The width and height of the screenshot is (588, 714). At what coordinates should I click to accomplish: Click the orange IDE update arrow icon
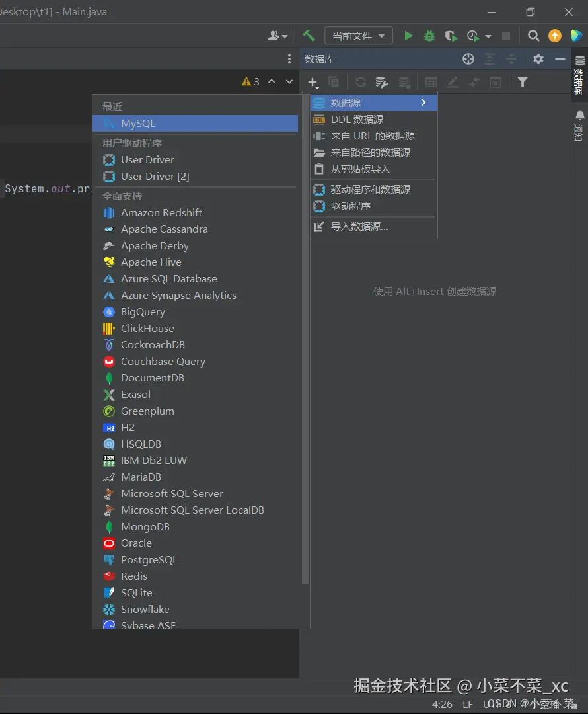[555, 36]
